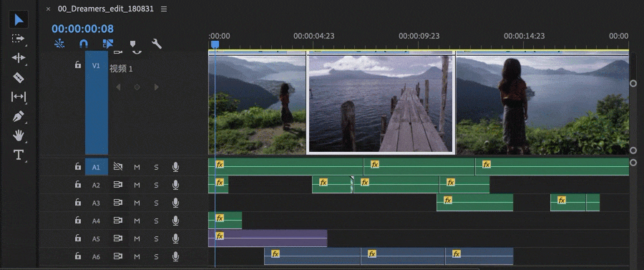This screenshot has height=270, width=644.
Task: Click the A6 voice-over microphone
Action: 175,256
